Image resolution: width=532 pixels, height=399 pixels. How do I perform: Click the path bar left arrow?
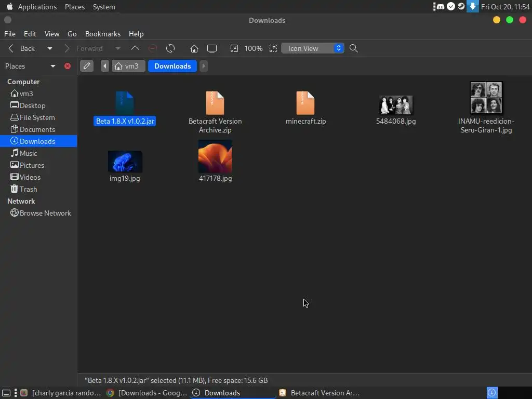pos(105,66)
